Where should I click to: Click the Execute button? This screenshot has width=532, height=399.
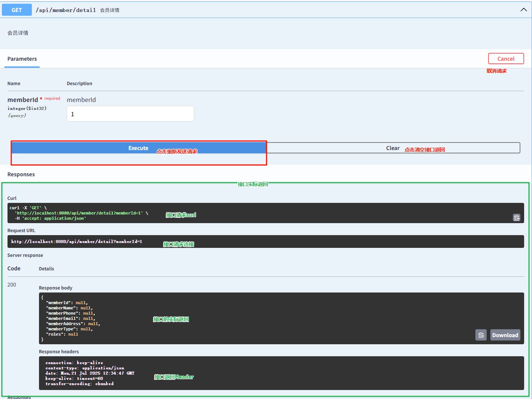138,148
